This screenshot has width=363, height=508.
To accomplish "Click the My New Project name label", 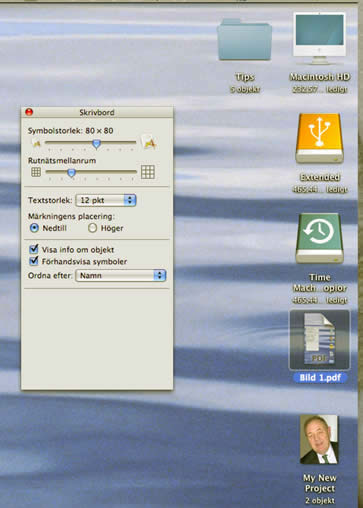I will tap(320, 483).
